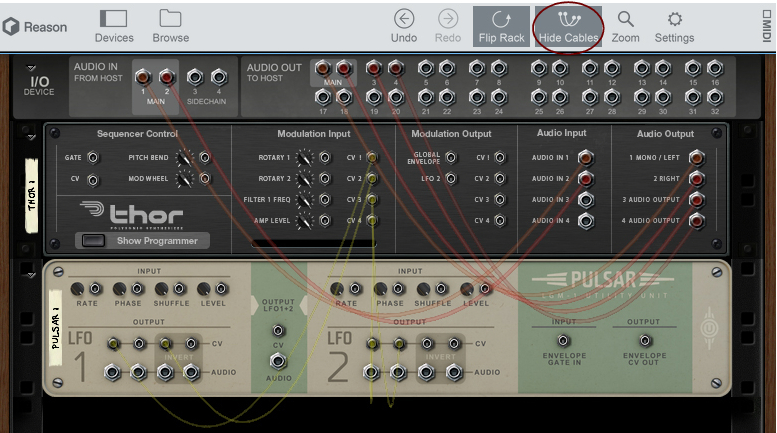Click Audio Out jack 32
This screenshot has height=433, width=777.
tap(715, 97)
